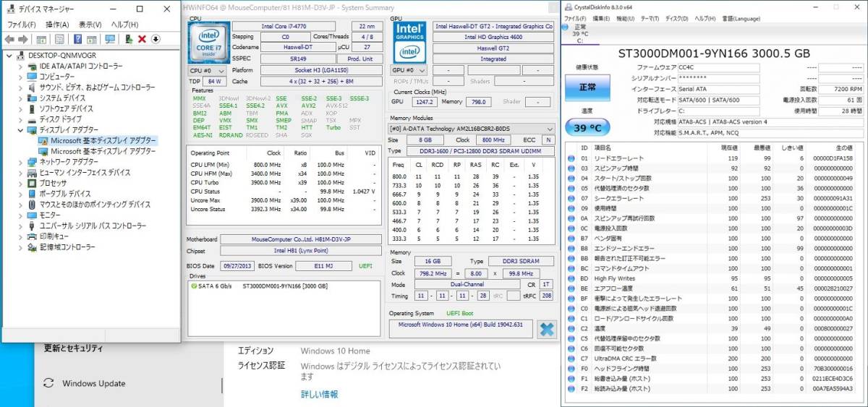868x407 pixels.
Task: Expand the モニター node
Action: (x=20, y=215)
